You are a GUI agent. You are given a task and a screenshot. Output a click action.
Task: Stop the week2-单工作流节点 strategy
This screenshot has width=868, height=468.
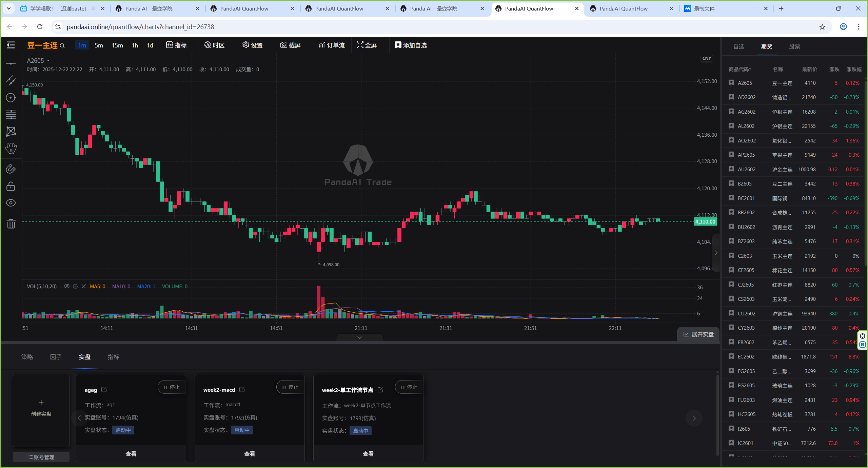tap(409, 387)
